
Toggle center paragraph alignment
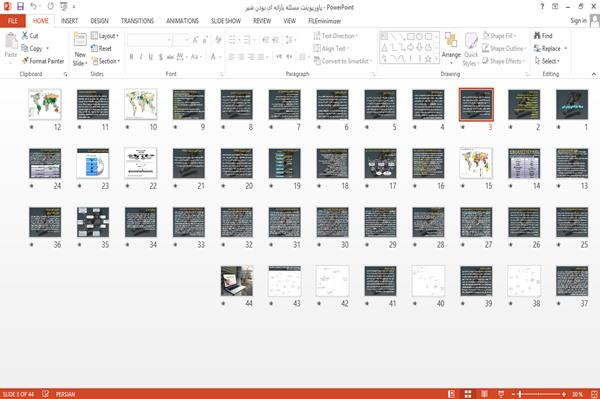pos(241,57)
